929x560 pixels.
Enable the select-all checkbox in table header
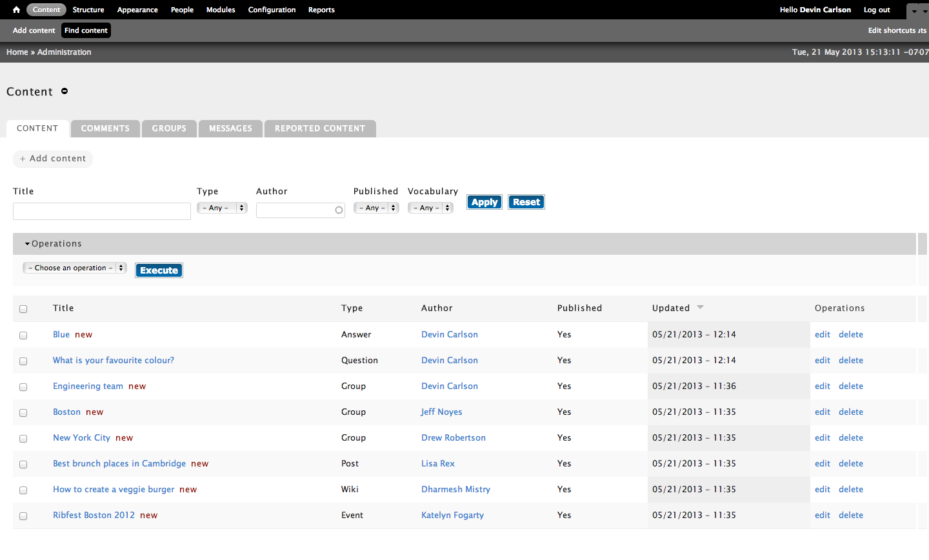[x=23, y=309]
